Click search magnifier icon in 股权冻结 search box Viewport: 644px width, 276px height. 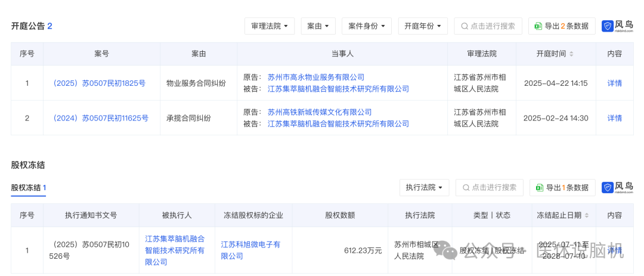click(466, 188)
